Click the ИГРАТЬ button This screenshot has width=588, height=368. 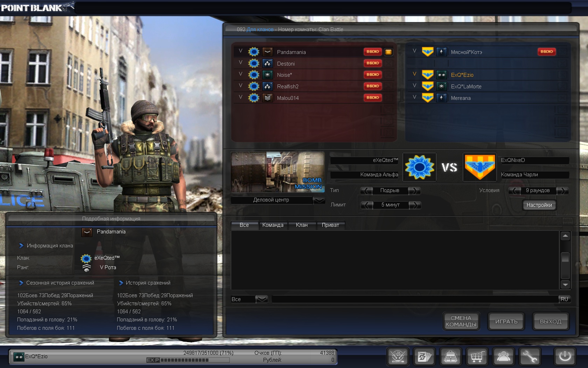coord(506,321)
